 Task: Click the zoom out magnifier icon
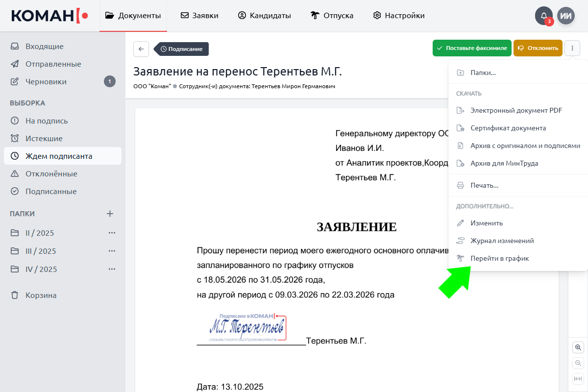[578, 363]
